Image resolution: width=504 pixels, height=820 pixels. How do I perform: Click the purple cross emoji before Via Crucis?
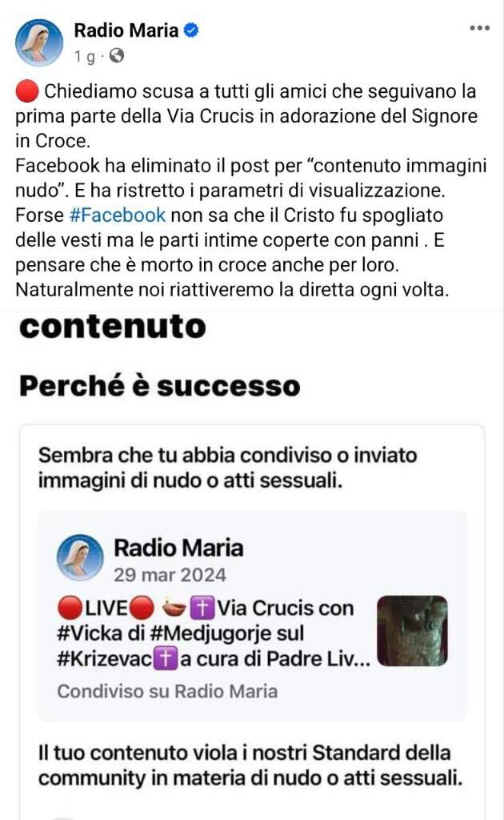[x=202, y=609]
